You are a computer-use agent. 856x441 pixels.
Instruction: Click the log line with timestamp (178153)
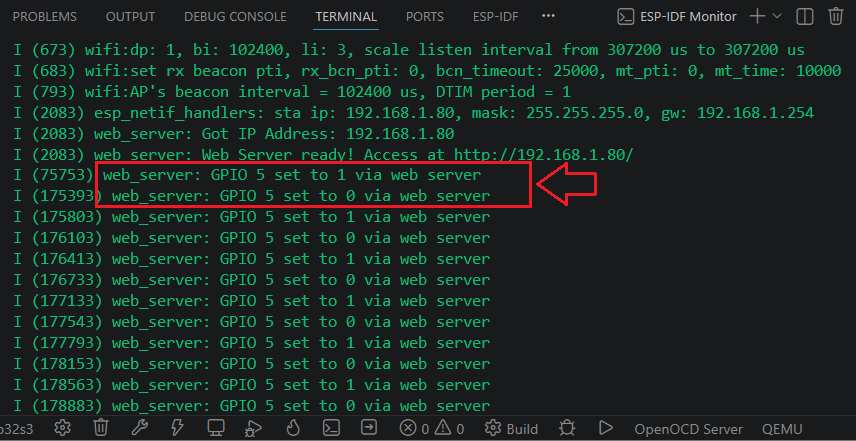click(x=251, y=364)
